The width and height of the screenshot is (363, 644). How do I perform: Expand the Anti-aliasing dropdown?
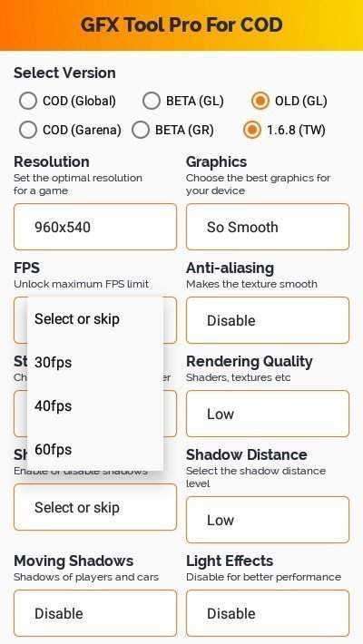[268, 320]
